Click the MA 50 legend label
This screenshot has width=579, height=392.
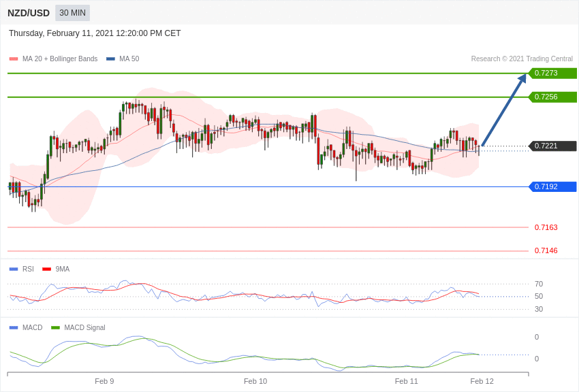click(x=129, y=59)
